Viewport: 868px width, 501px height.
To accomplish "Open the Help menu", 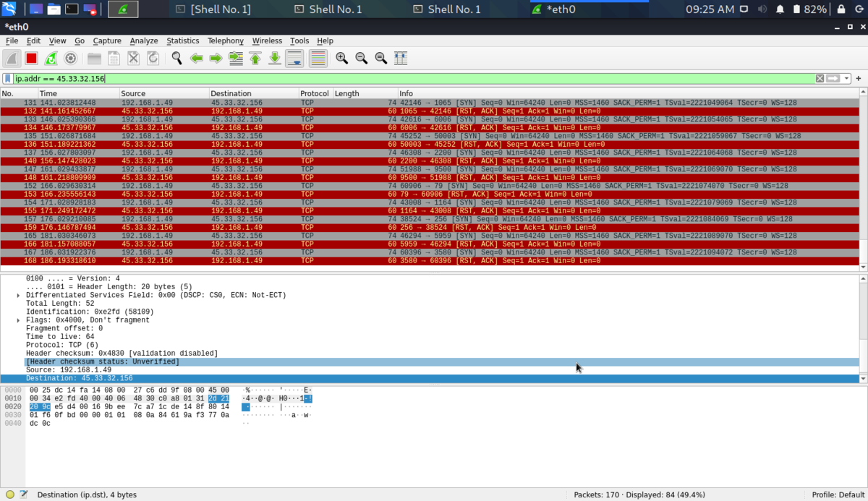I will pyautogui.click(x=325, y=40).
